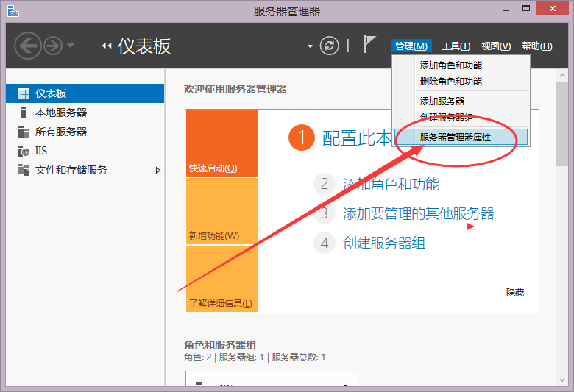Click the 所有服务器 icon in sidebar

click(24, 132)
